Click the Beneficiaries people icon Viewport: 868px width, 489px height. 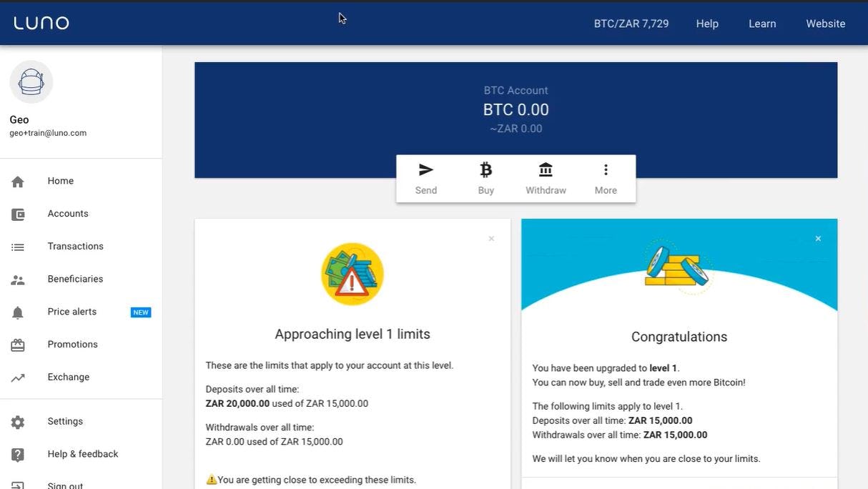tap(17, 279)
